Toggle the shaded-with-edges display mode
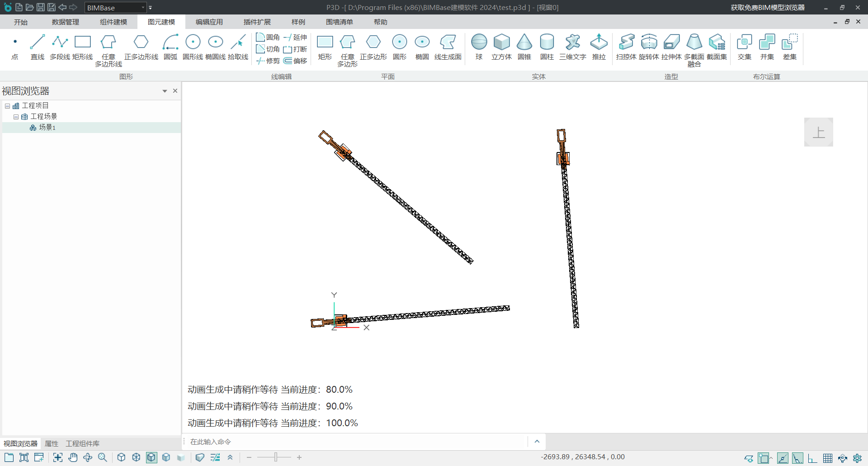This screenshot has width=868, height=466. coord(151,457)
